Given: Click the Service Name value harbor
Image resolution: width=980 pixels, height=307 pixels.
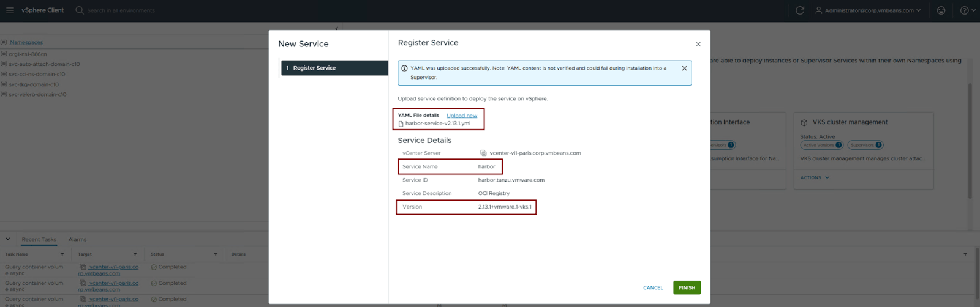Looking at the screenshot, I should click(486, 166).
